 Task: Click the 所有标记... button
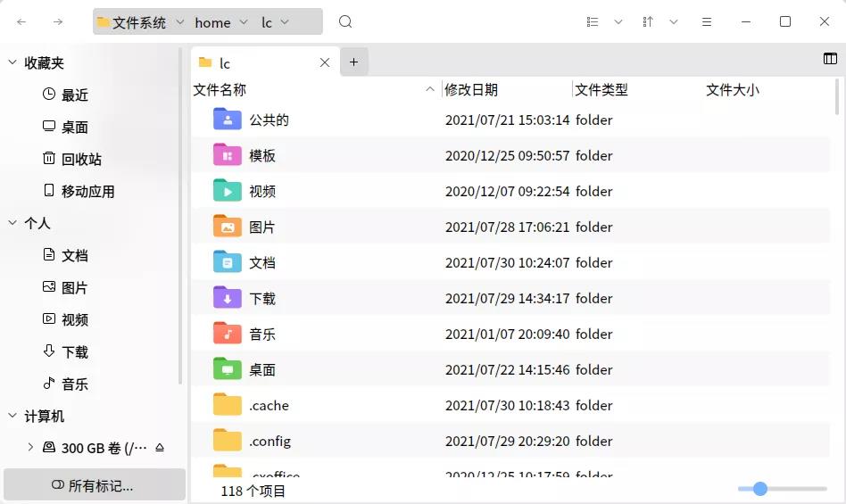95,484
